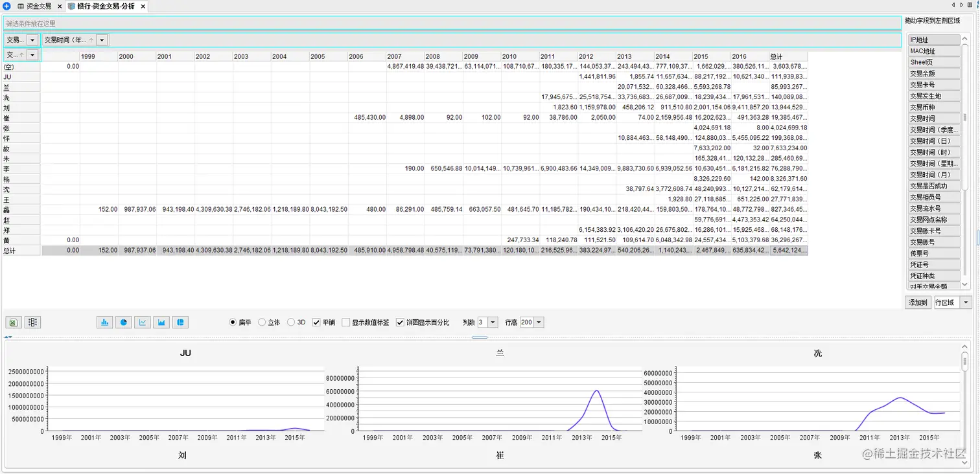The width and height of the screenshot is (980, 474).
Task: Click the splitter collapse handle above charts
Action: pos(480,337)
